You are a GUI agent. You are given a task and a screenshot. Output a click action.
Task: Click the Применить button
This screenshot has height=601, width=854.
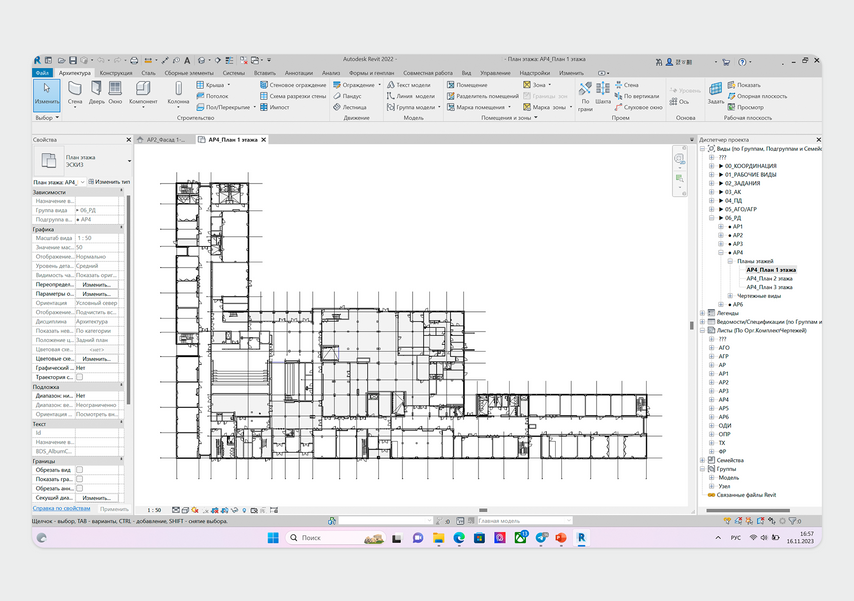pos(114,509)
